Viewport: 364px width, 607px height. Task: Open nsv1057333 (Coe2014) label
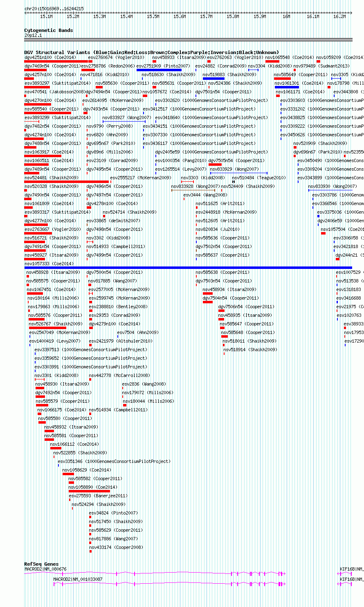(49, 264)
